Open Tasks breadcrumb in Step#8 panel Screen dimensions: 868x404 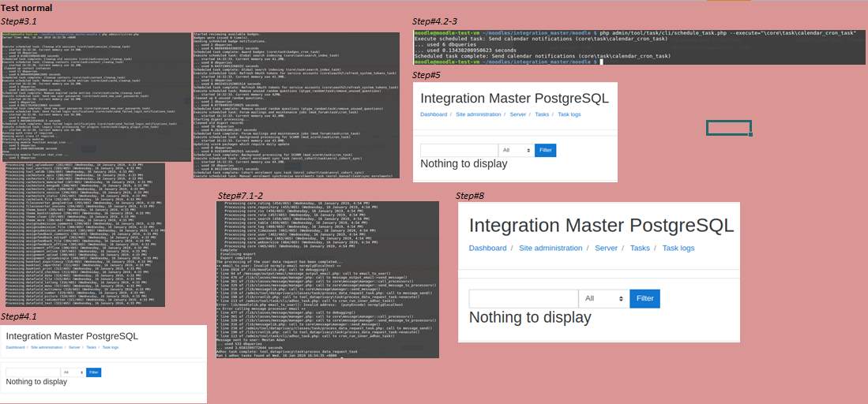[x=640, y=248]
